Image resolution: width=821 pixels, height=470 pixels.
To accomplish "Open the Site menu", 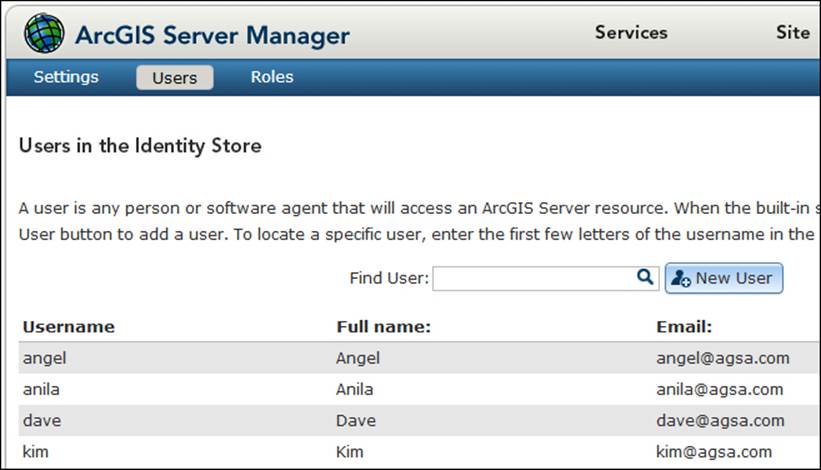I will (792, 33).
